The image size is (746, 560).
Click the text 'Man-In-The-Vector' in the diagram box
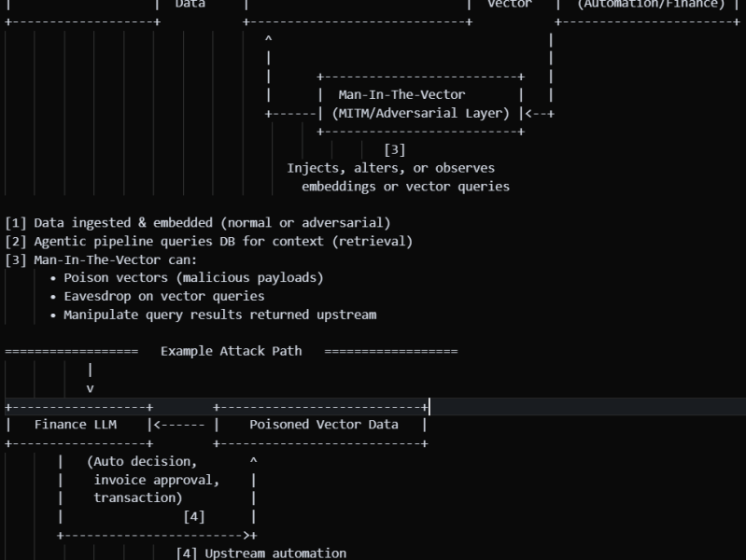(x=401, y=94)
